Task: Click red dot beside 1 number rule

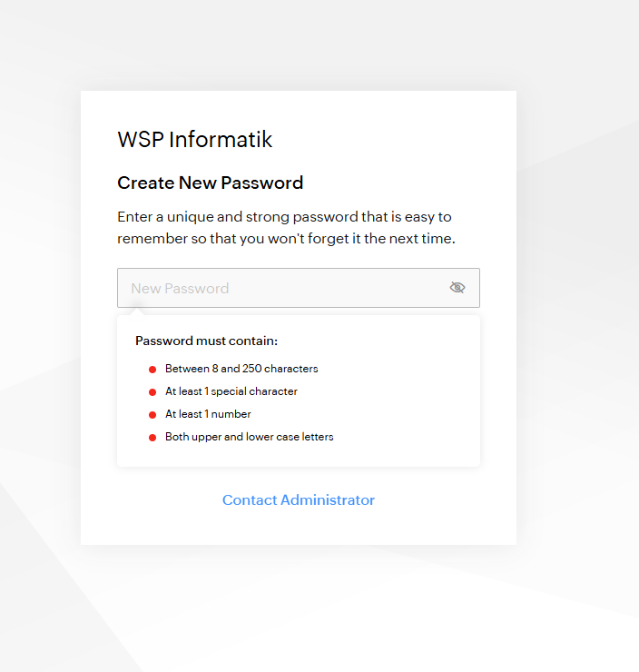Action: (152, 415)
